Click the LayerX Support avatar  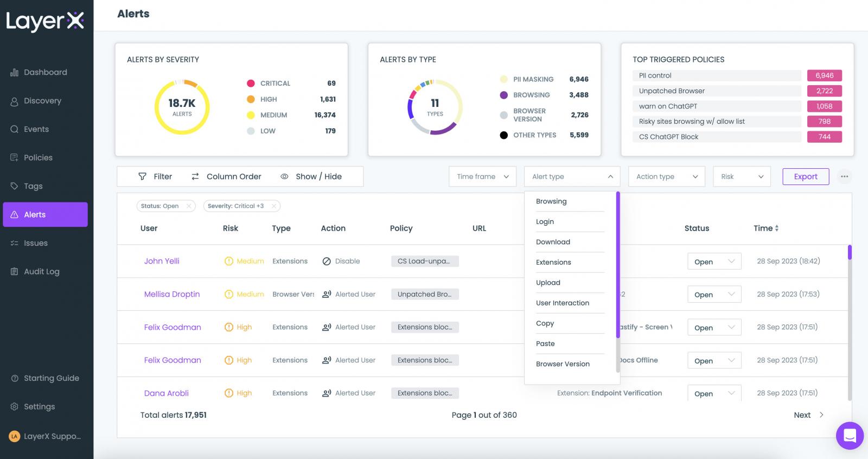(15, 436)
